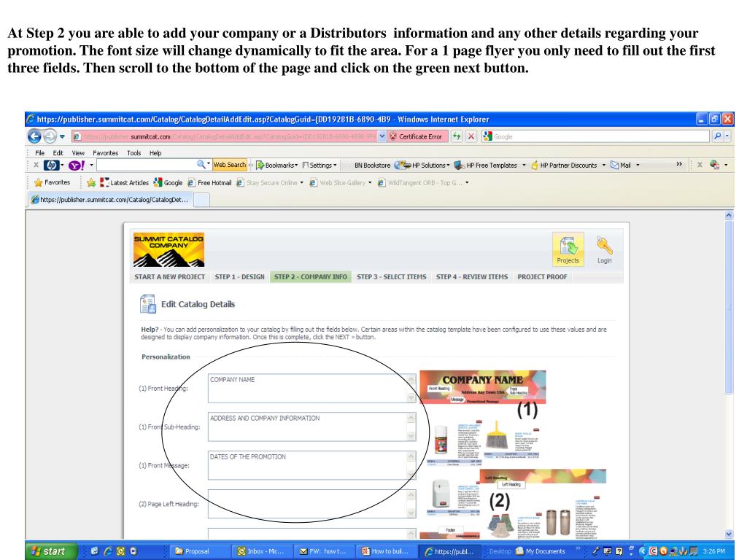Screen dimensions: 747x560
Task: Open the Start button on the taskbar
Action: coord(52,551)
